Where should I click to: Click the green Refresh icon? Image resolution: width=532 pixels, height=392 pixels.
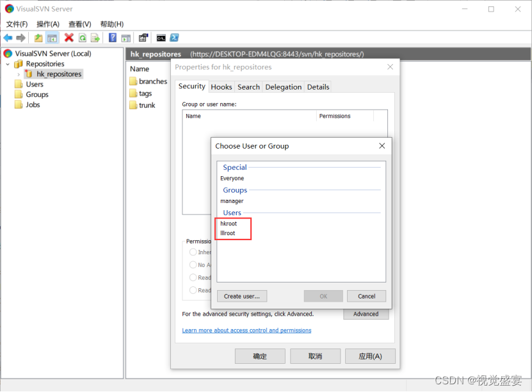tap(83, 38)
